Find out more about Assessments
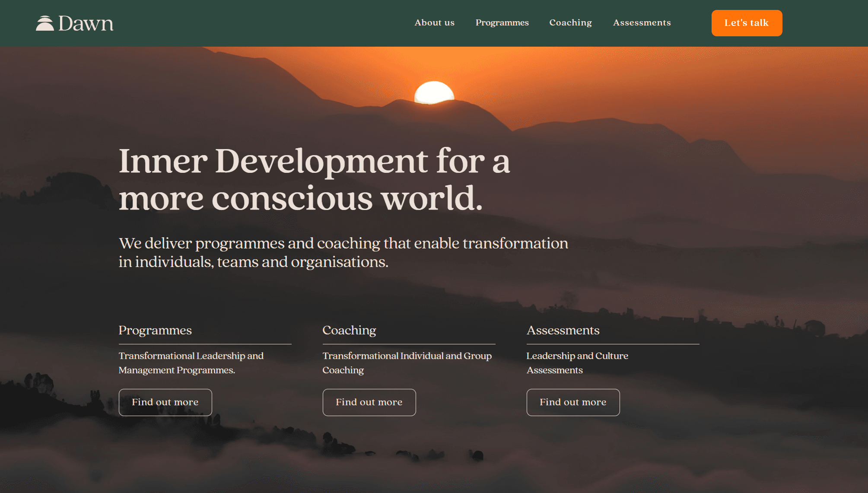The width and height of the screenshot is (868, 493). coord(573,402)
